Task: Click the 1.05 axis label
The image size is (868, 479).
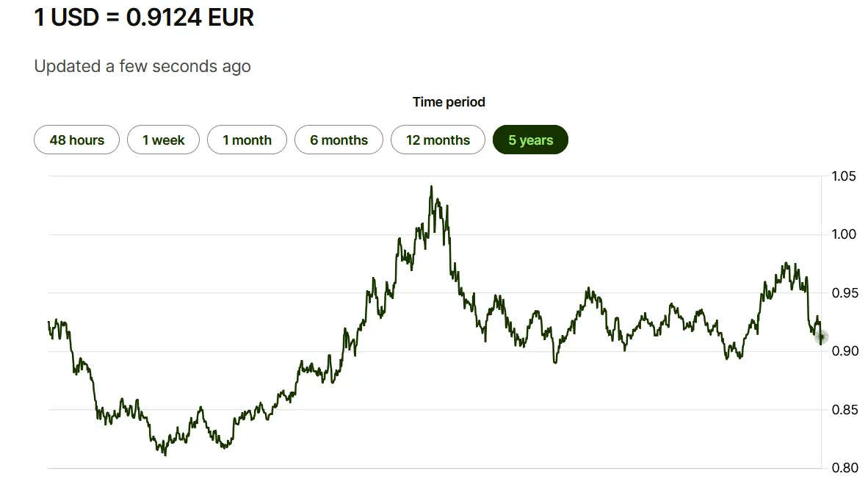Action: point(844,176)
